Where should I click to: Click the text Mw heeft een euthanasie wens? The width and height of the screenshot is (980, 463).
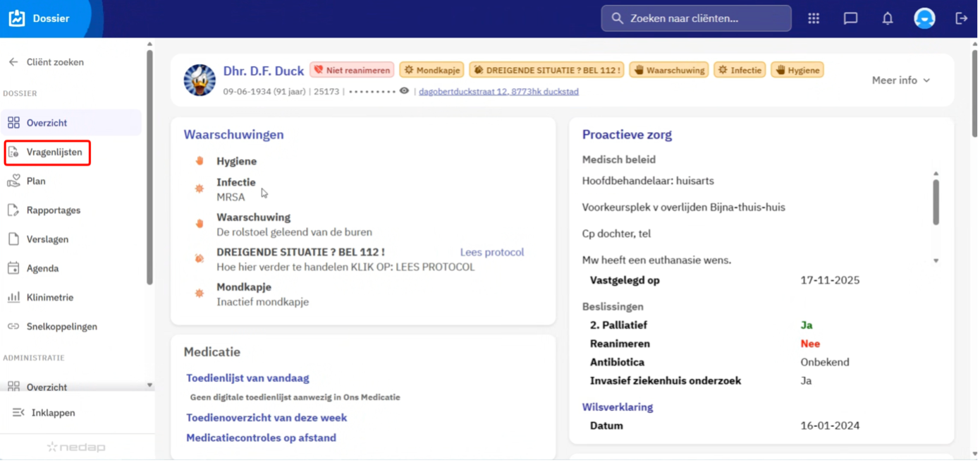pos(656,260)
